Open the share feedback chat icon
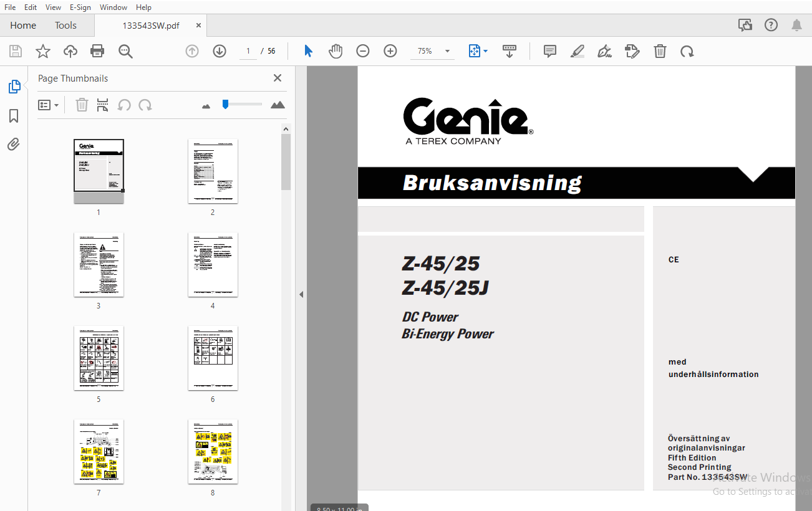 745,25
